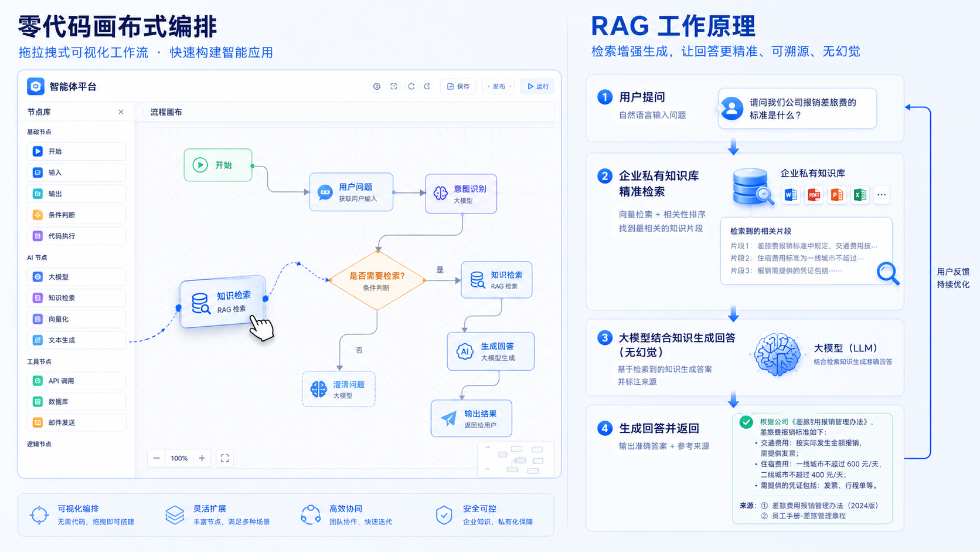
Task: Click the magnifier icon on the retrieved-fragments card
Action: tap(888, 273)
